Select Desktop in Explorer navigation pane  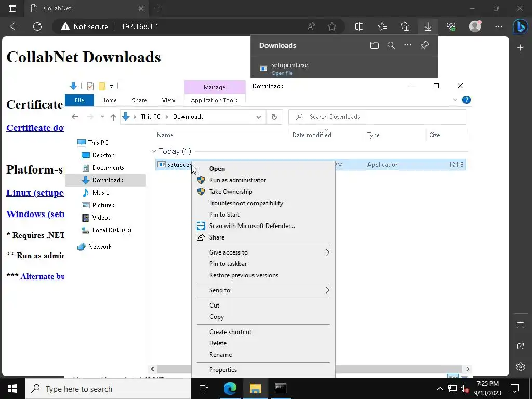pyautogui.click(x=103, y=155)
